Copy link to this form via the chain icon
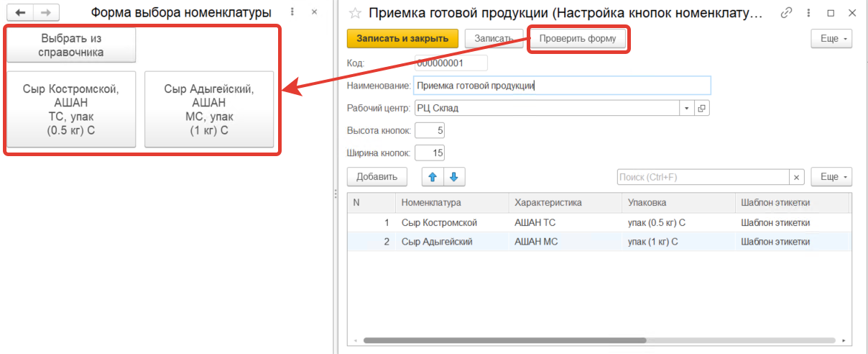 point(788,12)
